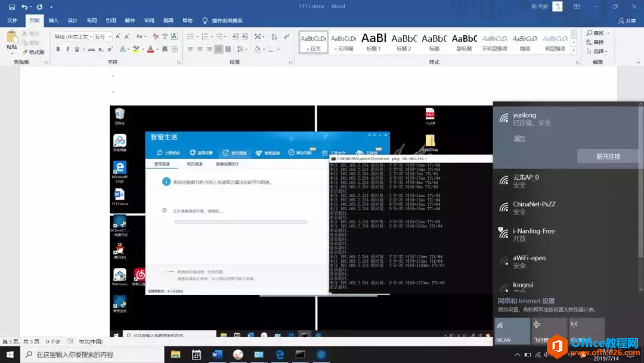Shrink the font size icon
This screenshot has height=363, width=644.
127,36
